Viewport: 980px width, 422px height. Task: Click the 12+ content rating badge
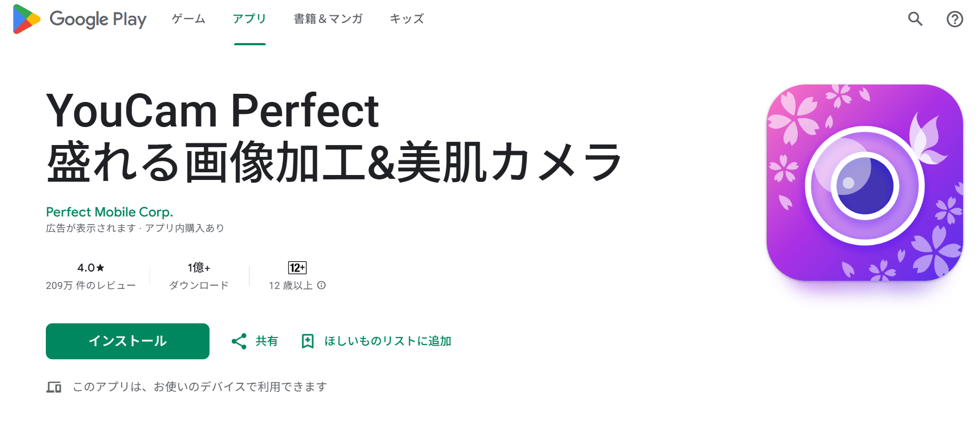(297, 268)
